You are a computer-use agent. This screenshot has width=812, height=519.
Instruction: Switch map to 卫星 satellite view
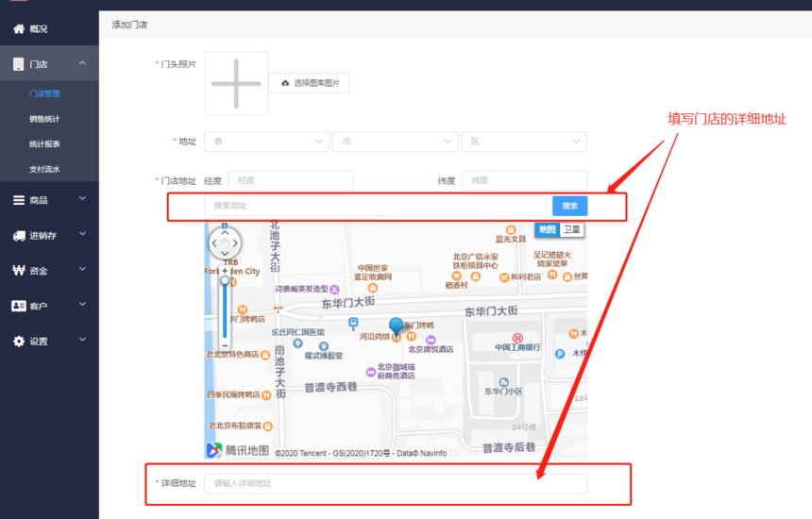(x=572, y=229)
